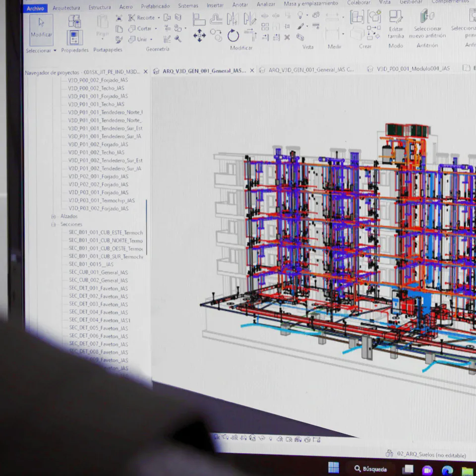Select the Modificar arrow tool
Viewport: 476px width, 476px height.
pos(41,27)
